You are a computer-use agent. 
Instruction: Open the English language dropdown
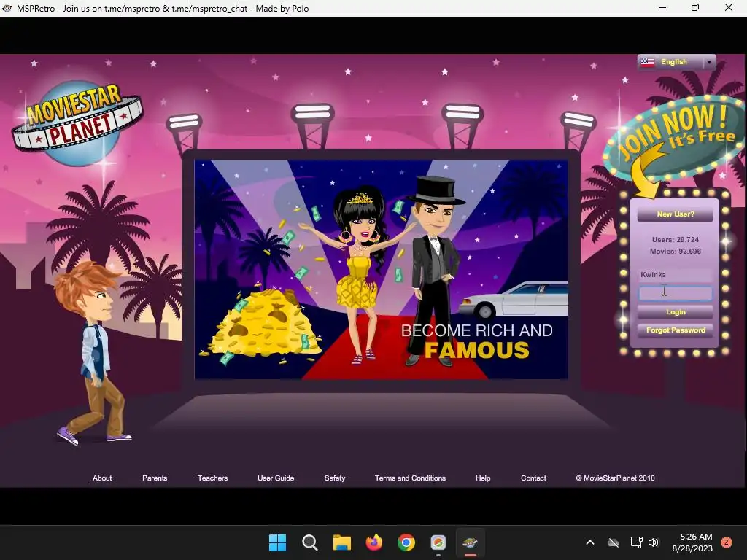pos(676,63)
